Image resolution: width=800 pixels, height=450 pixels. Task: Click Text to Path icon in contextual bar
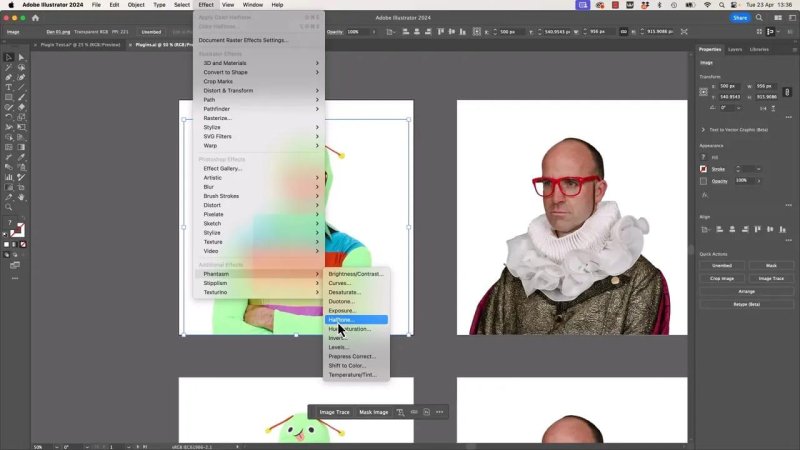(x=401, y=412)
